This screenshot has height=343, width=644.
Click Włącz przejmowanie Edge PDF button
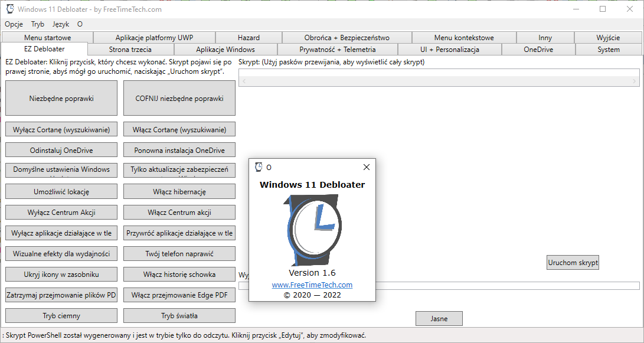[x=179, y=295]
